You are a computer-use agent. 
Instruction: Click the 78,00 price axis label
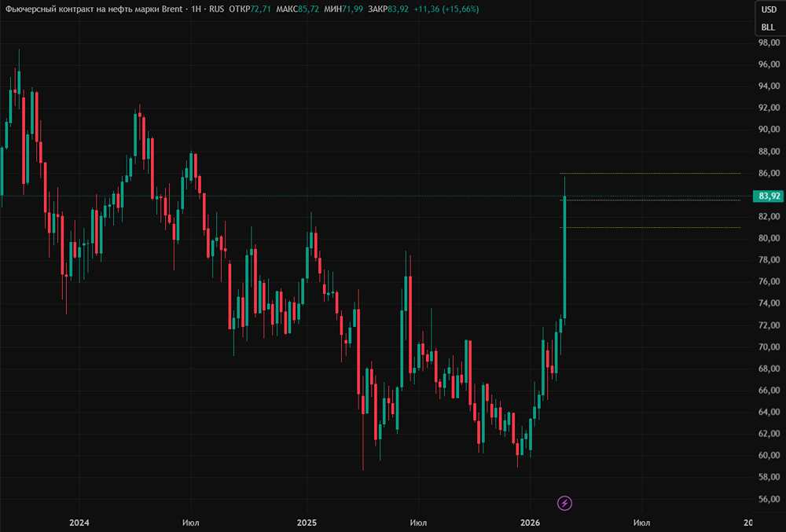[x=769, y=259]
